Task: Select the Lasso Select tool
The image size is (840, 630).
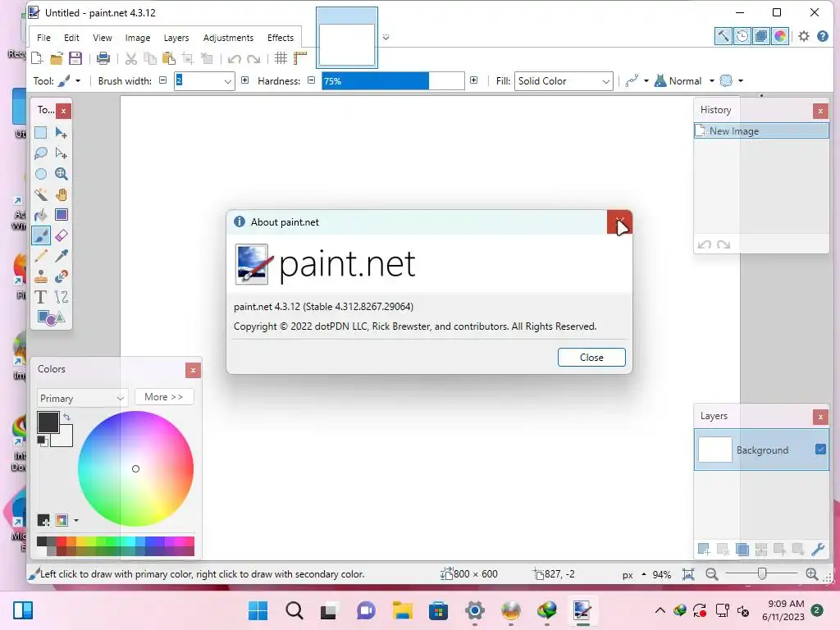Action: click(x=41, y=153)
